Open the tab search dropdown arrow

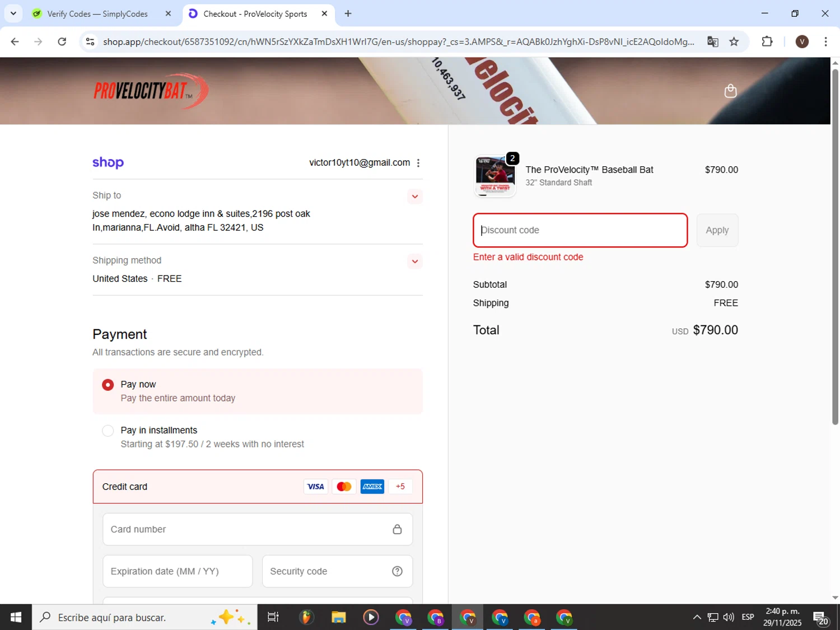tap(13, 13)
